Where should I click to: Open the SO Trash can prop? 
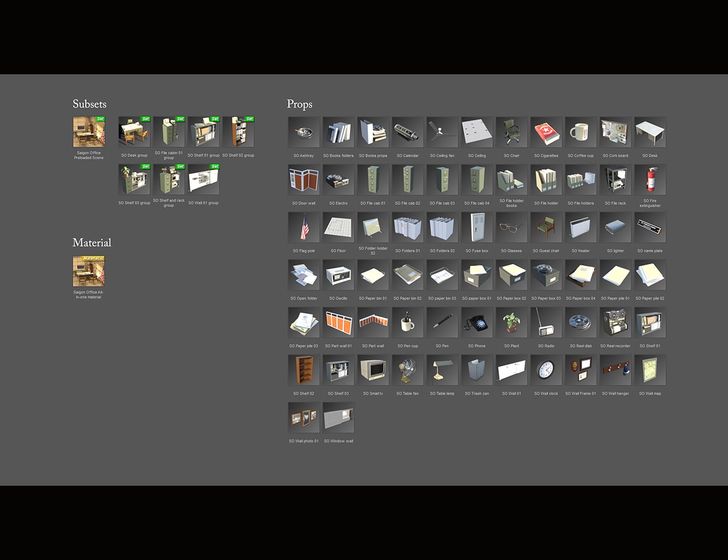(x=477, y=370)
